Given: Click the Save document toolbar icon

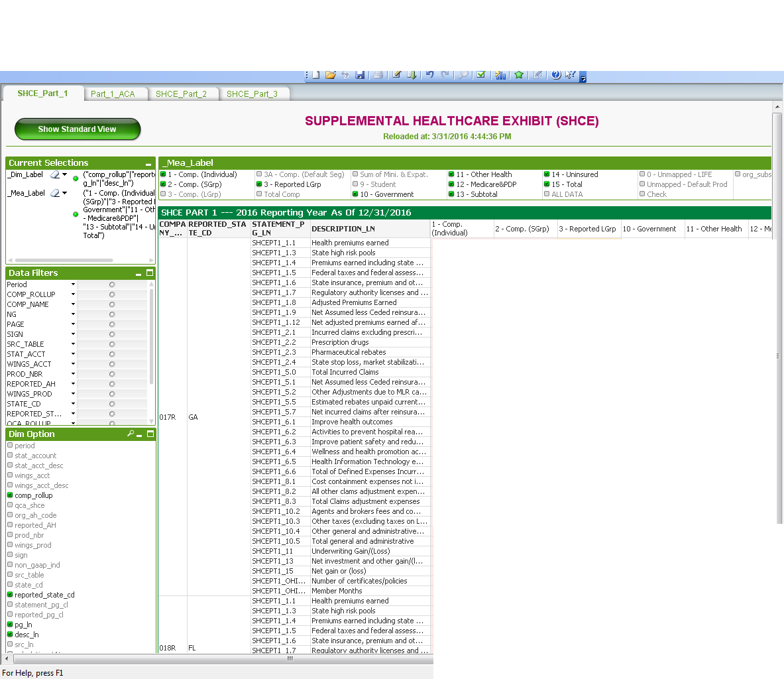Looking at the screenshot, I should click(360, 75).
